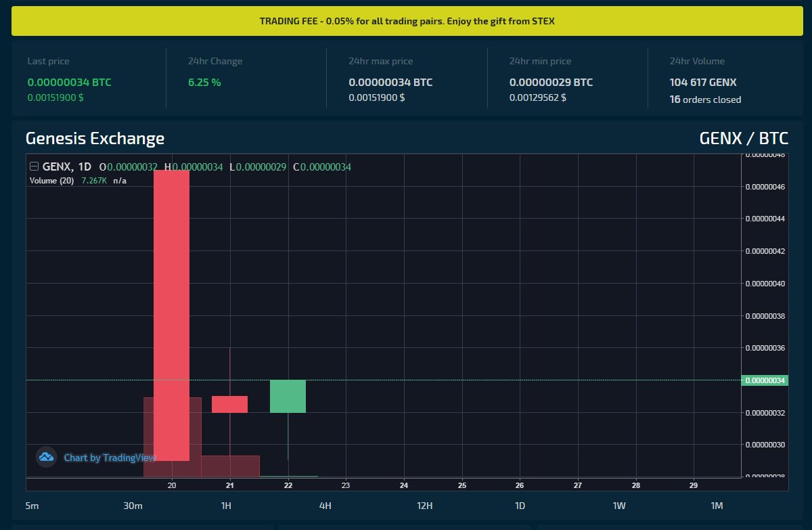Screen dimensions: 812x530
Task: Set chart interval to 1W
Action: 619,506
